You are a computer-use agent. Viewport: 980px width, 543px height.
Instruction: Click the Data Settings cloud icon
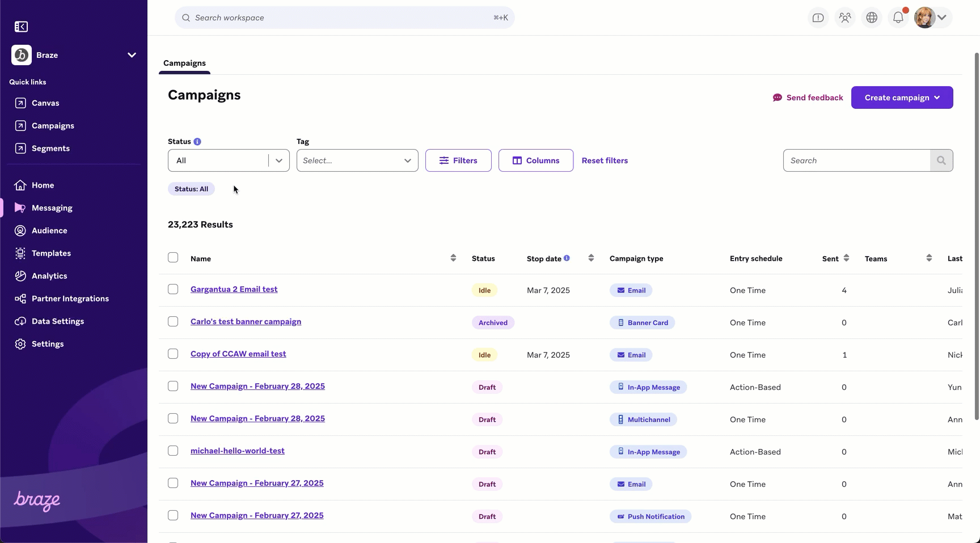[20, 321]
